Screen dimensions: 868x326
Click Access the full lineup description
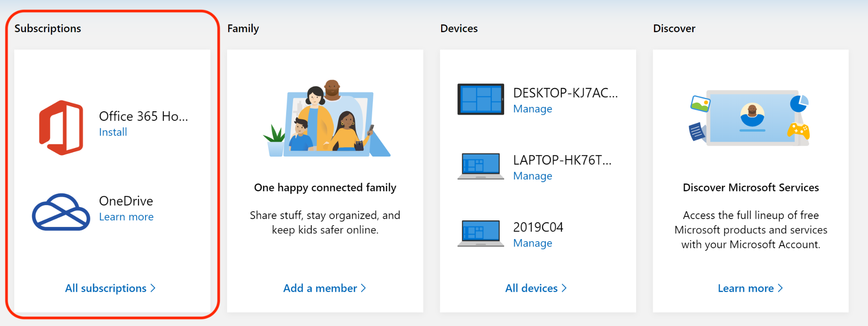tap(751, 230)
